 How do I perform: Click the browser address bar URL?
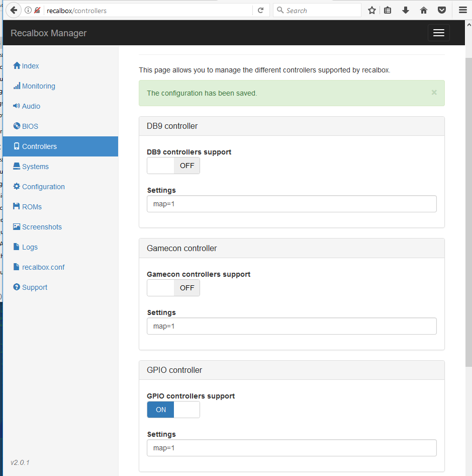click(x=149, y=11)
